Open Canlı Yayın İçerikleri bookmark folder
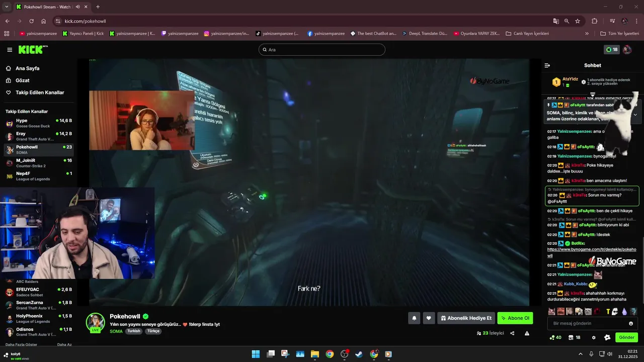Image resolution: width=644 pixels, height=362 pixels. (x=527, y=34)
